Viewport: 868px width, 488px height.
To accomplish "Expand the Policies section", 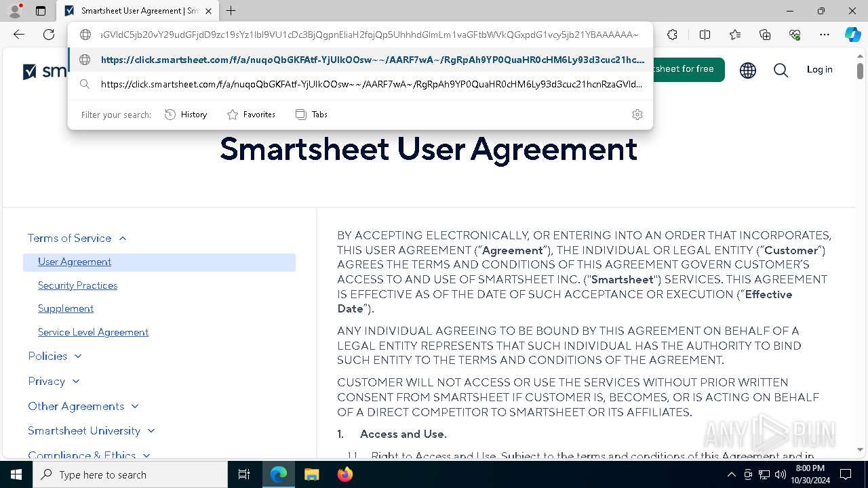I will click(55, 356).
